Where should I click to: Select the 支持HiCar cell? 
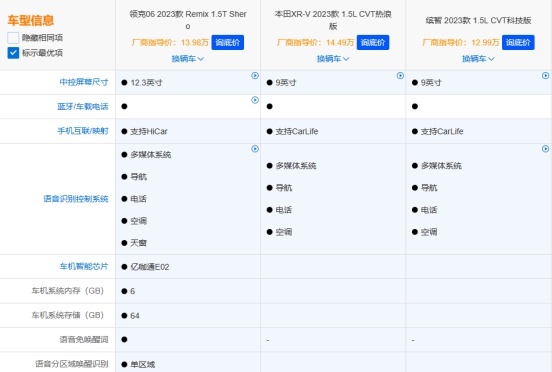click(x=149, y=132)
